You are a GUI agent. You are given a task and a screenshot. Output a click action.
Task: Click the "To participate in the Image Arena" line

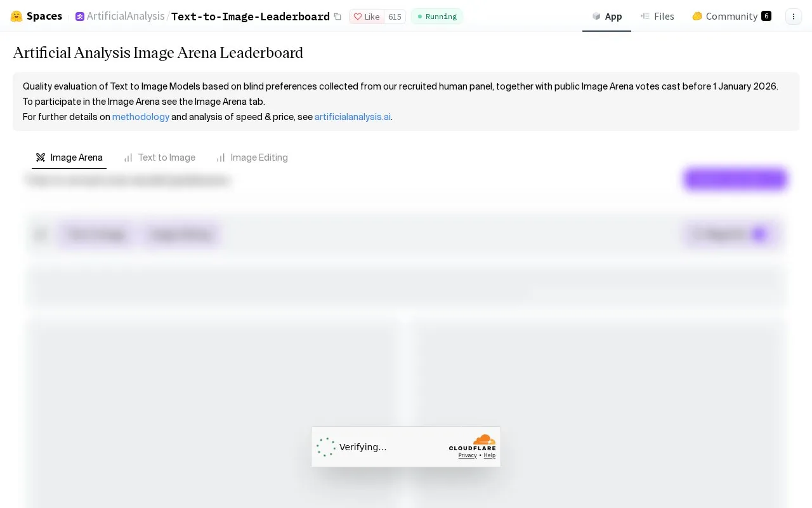(x=143, y=102)
